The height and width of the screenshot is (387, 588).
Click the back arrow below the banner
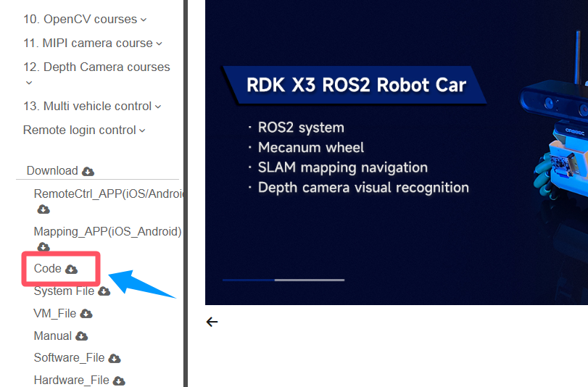[x=212, y=322]
